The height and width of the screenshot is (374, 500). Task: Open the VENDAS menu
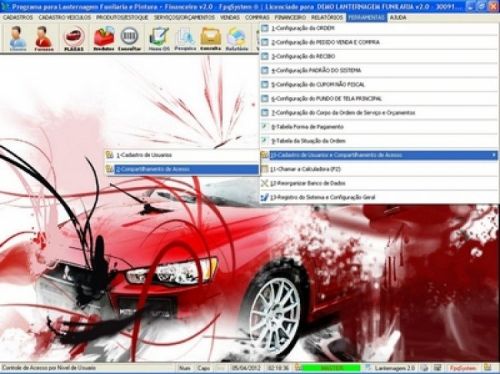[230, 17]
